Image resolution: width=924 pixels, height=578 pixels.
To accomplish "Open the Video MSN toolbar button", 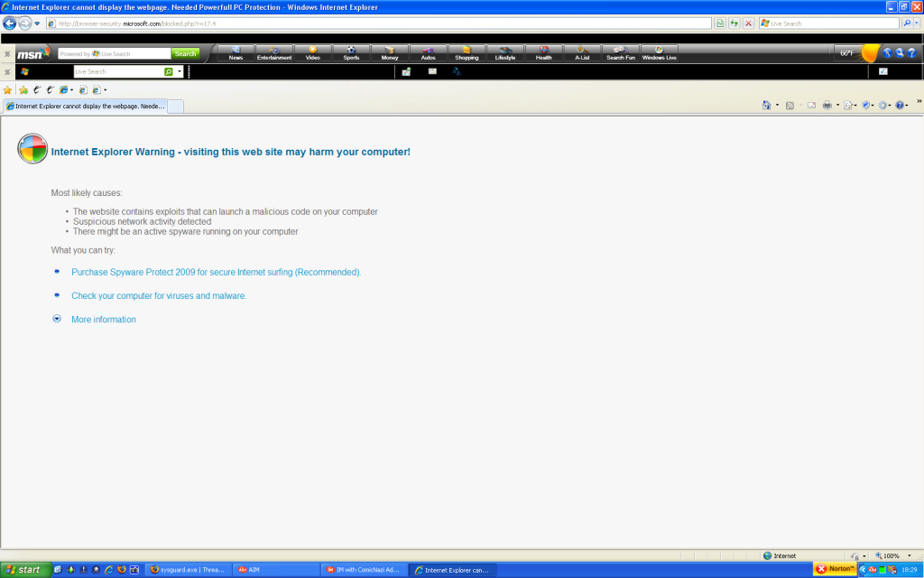I will (313, 53).
